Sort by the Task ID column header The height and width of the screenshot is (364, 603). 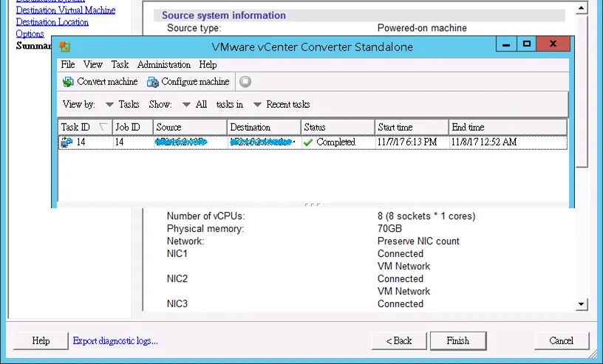tap(85, 127)
